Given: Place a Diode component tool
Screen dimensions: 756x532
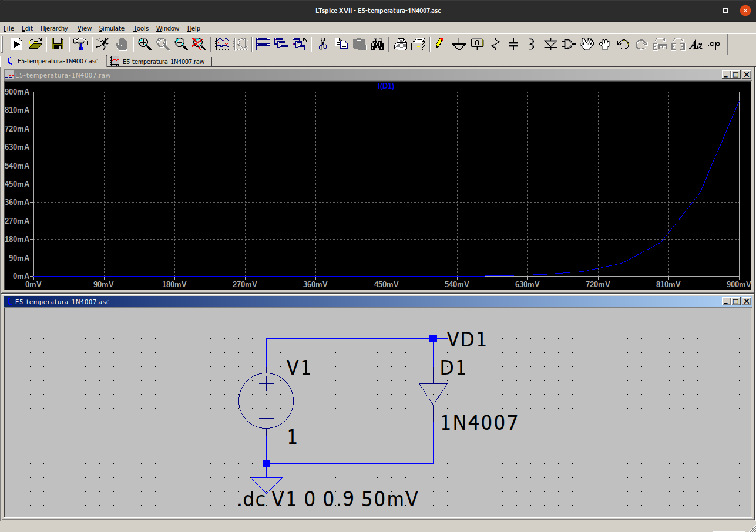Looking at the screenshot, I should click(550, 43).
